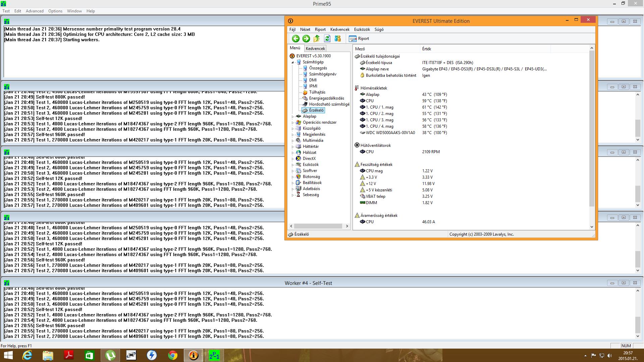Click EVEREST tree horizontal scrollbar
Image resolution: width=644 pixels, height=362 pixels.
(318, 226)
